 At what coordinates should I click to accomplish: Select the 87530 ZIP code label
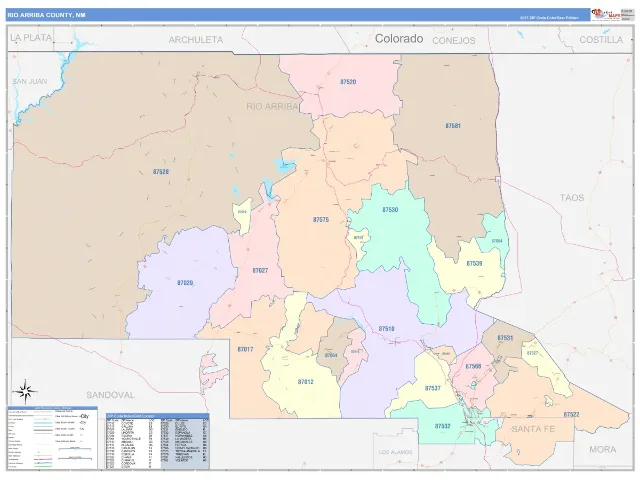tap(390, 210)
